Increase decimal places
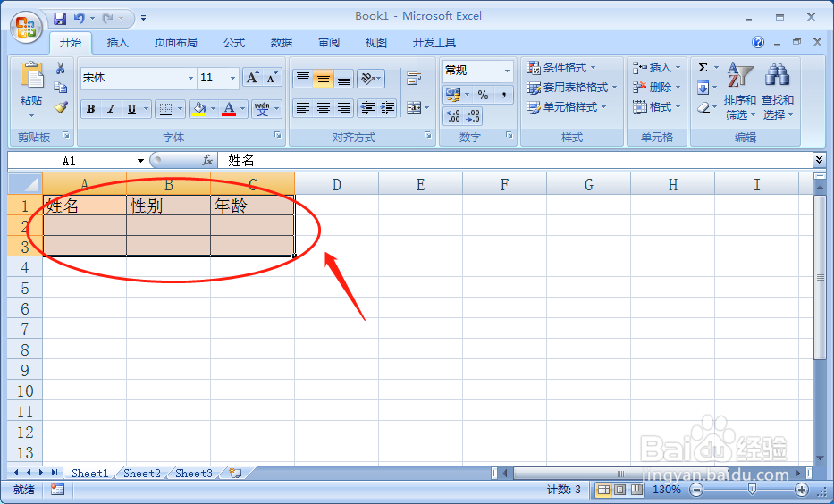834x504 pixels. tap(453, 115)
